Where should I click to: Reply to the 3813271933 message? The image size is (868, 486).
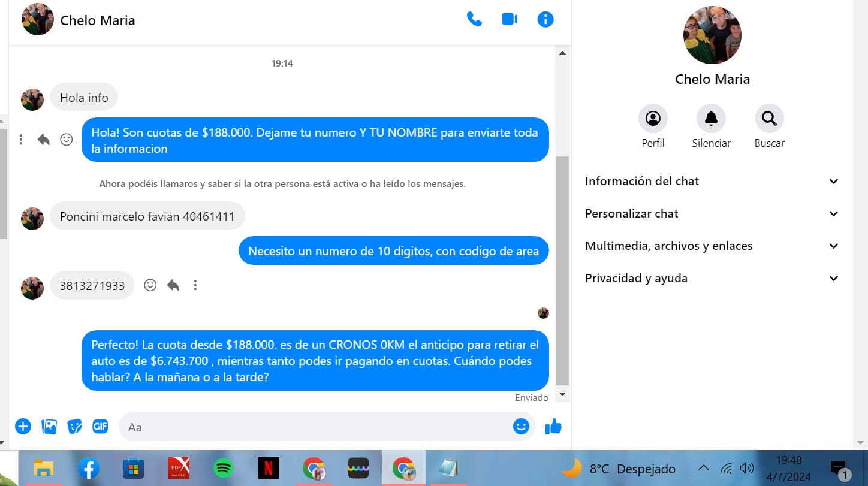[173, 285]
